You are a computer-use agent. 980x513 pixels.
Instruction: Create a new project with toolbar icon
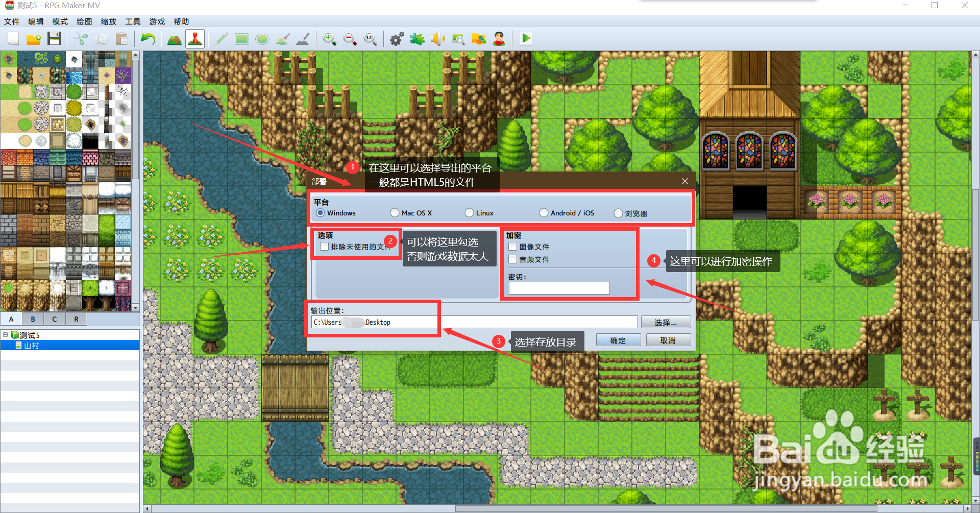13,39
